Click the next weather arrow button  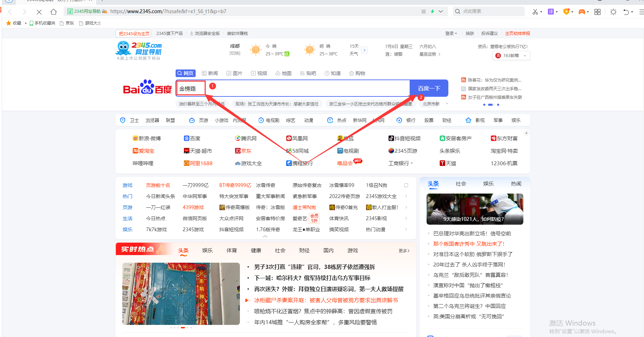pyautogui.click(x=364, y=50)
